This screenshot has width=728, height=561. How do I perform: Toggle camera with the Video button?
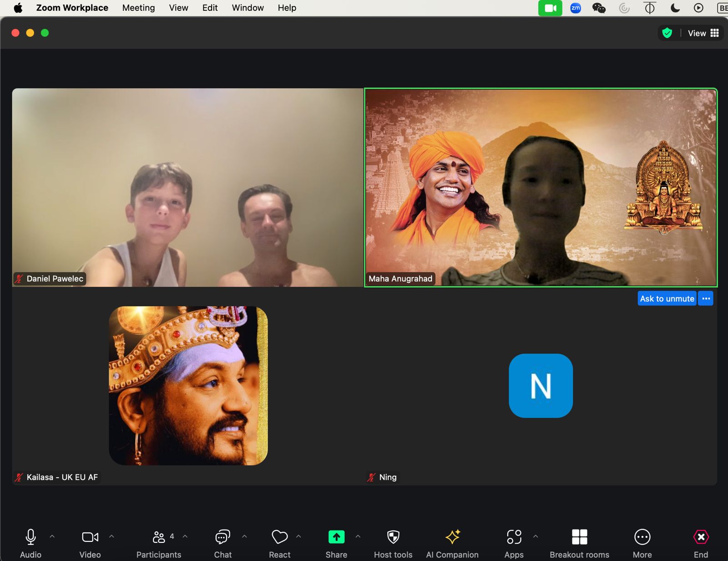[x=90, y=537]
